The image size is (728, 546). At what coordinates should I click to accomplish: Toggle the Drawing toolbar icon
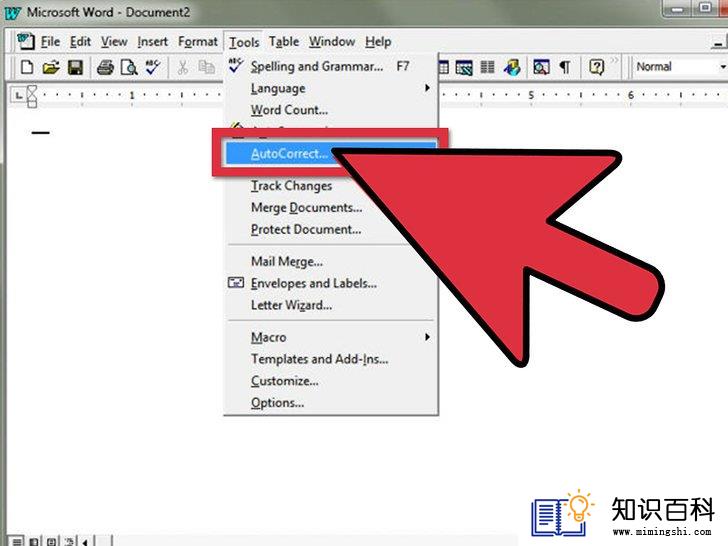(512, 67)
